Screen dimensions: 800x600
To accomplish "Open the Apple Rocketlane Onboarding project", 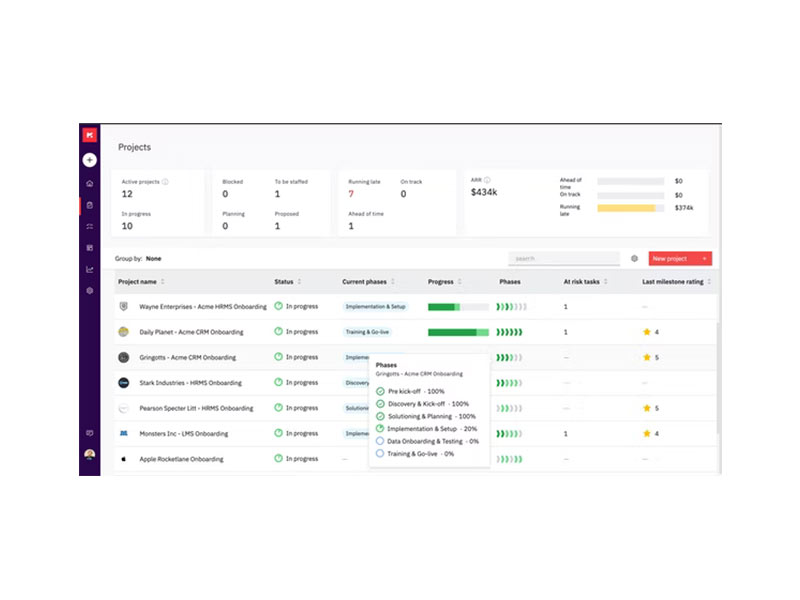I will point(182,459).
